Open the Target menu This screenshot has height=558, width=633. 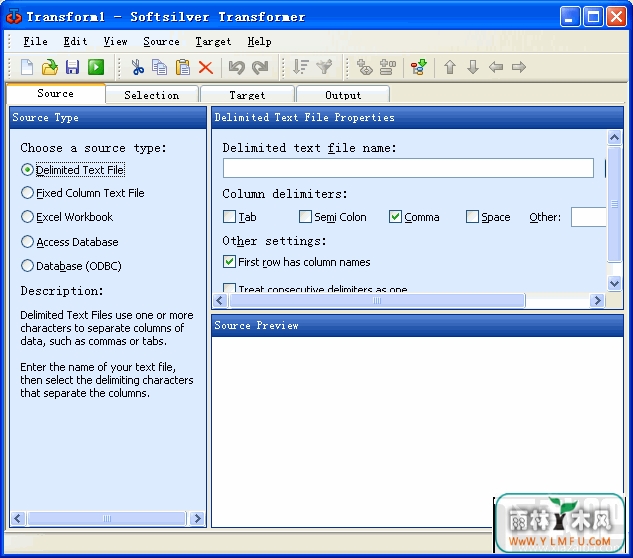click(213, 42)
